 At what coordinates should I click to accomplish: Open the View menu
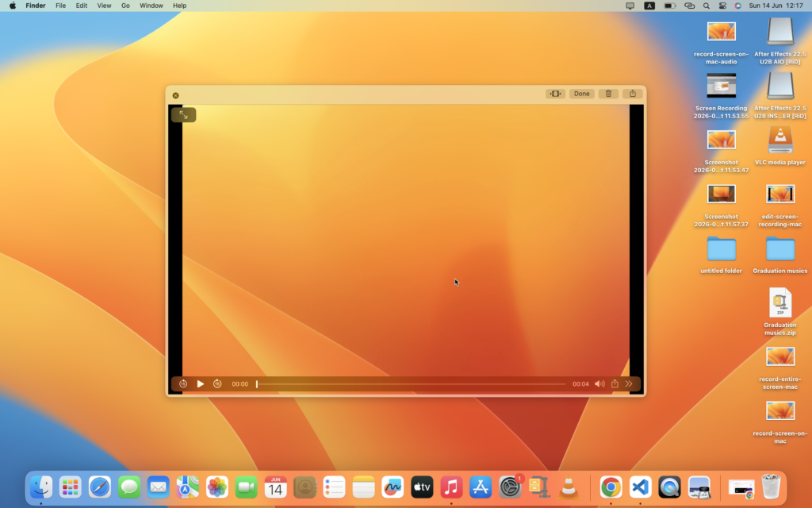[104, 6]
